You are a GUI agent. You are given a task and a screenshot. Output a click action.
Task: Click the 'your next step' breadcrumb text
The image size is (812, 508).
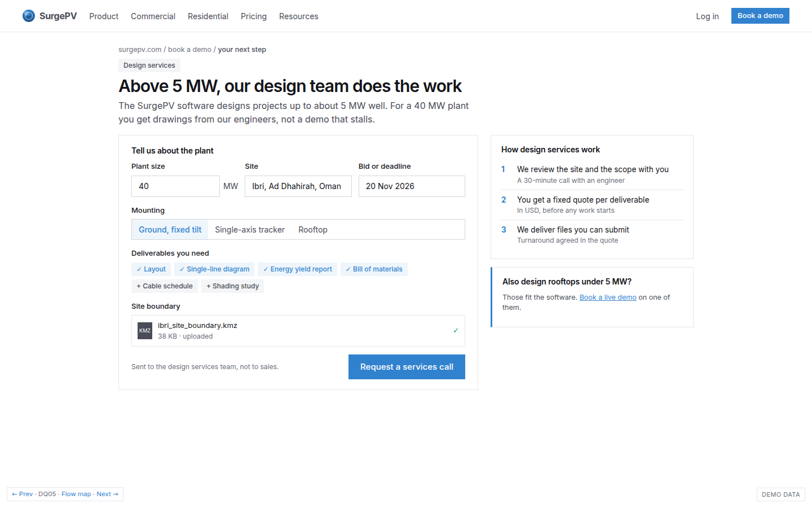point(242,50)
